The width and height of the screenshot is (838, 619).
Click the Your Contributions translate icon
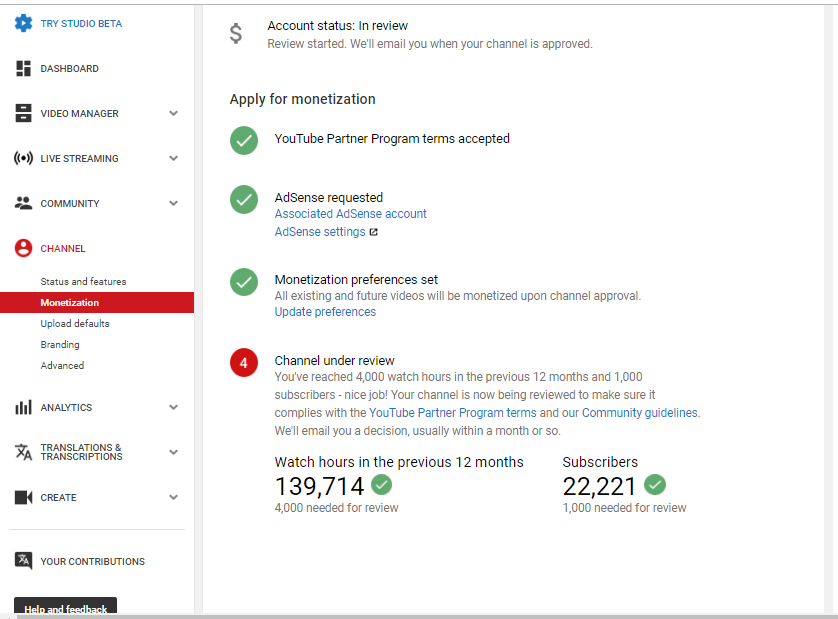click(24, 561)
